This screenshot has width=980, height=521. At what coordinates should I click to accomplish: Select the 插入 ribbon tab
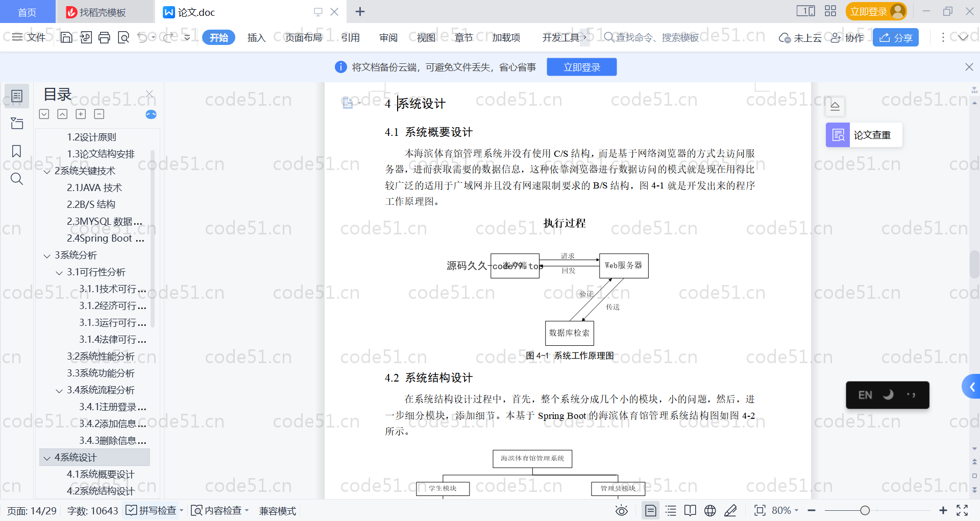pos(256,37)
